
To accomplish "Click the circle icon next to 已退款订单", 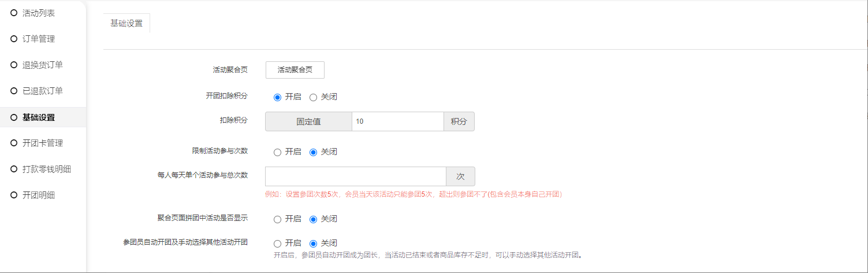I will click(x=14, y=91).
